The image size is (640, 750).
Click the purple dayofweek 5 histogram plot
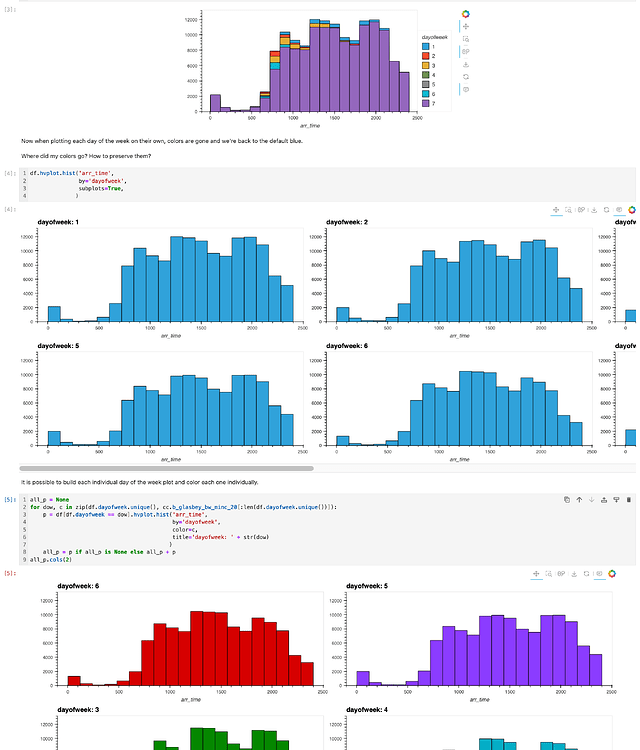click(479, 639)
